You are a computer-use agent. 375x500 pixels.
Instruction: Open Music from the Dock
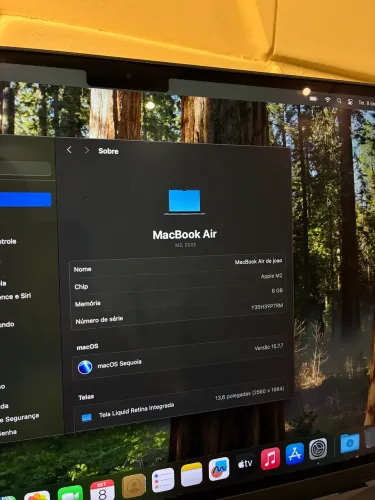coord(270,458)
